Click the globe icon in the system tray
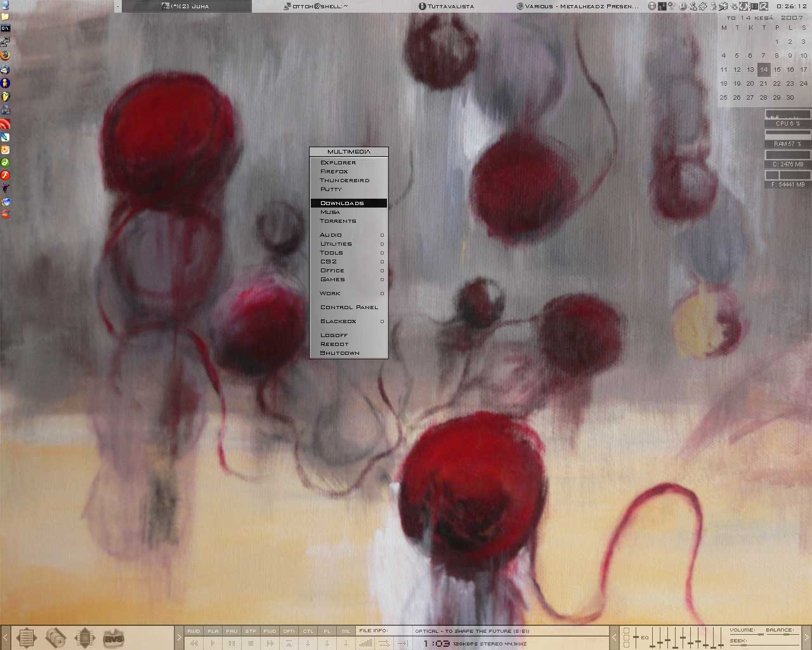 [743, 6]
